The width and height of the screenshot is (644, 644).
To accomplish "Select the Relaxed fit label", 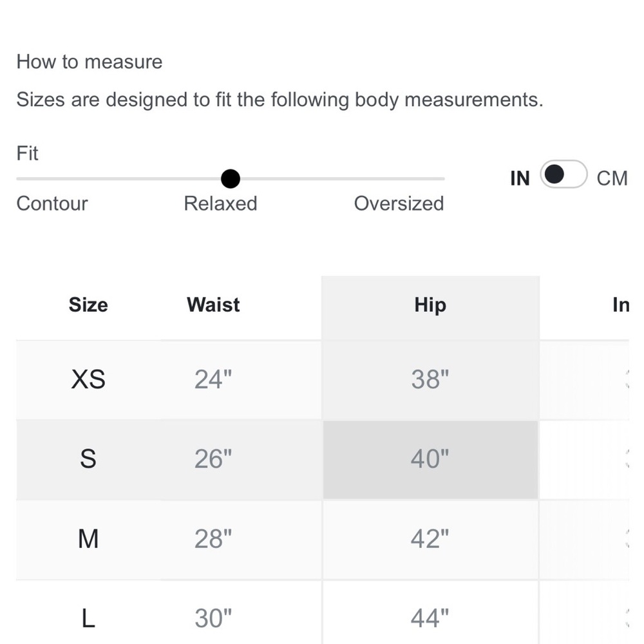I will 220,204.
